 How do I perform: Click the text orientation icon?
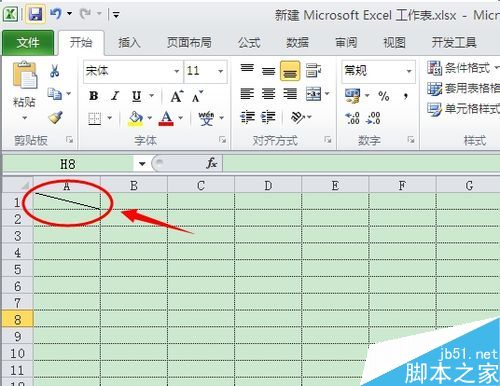pos(298,117)
